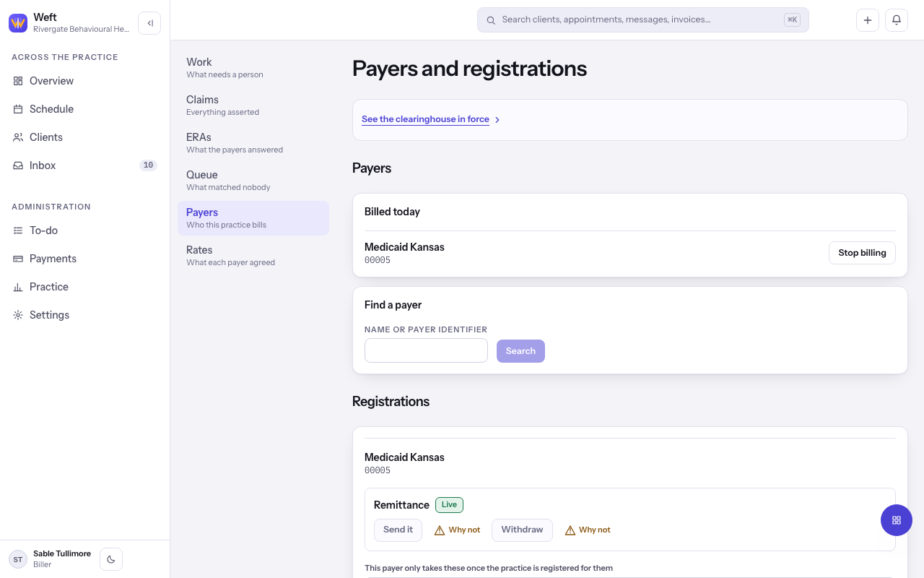The height and width of the screenshot is (578, 924).
Task: Click the Withdraw button under Remittance
Action: click(522, 530)
